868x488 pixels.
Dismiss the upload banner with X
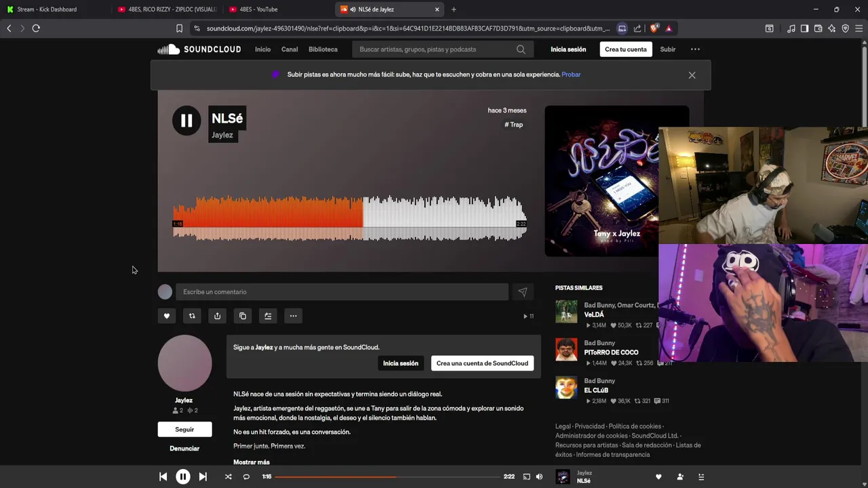(x=692, y=75)
